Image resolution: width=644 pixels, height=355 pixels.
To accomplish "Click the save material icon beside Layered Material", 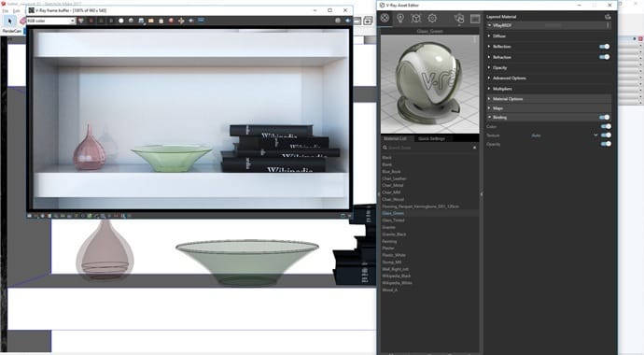I will [x=608, y=17].
